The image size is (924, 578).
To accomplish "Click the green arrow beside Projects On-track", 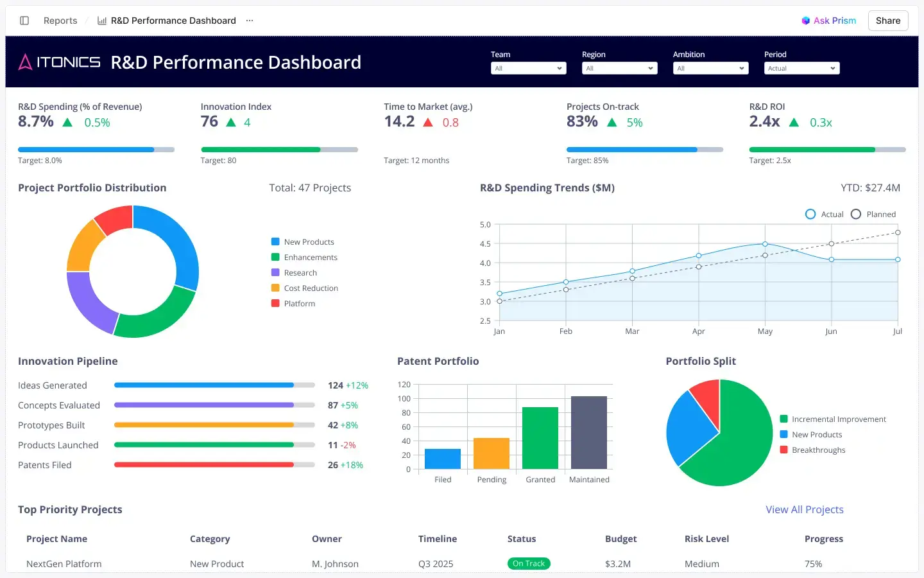I will [611, 122].
